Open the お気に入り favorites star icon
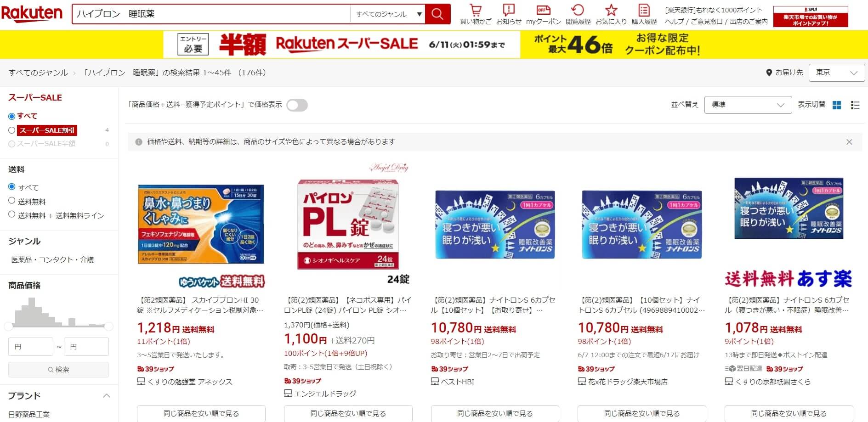Viewport: 868px width, 422px height. point(611,14)
